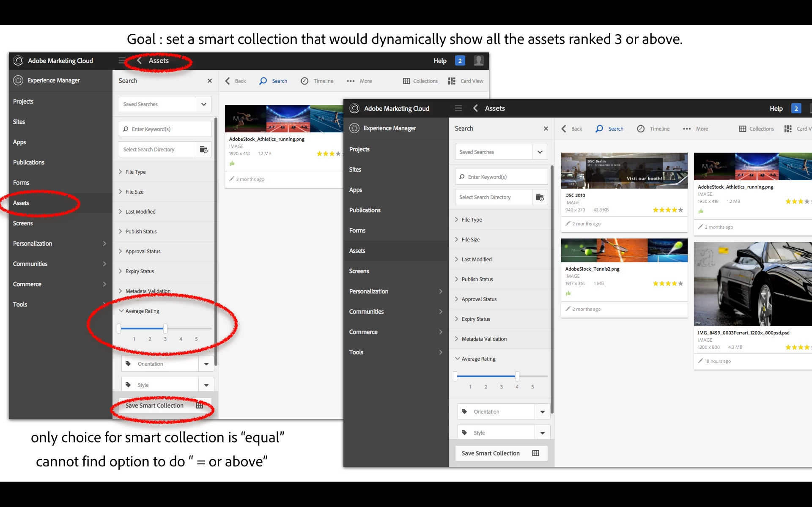The width and height of the screenshot is (812, 507).
Task: Open the Saved Searches dropdown in left window
Action: tap(203, 104)
